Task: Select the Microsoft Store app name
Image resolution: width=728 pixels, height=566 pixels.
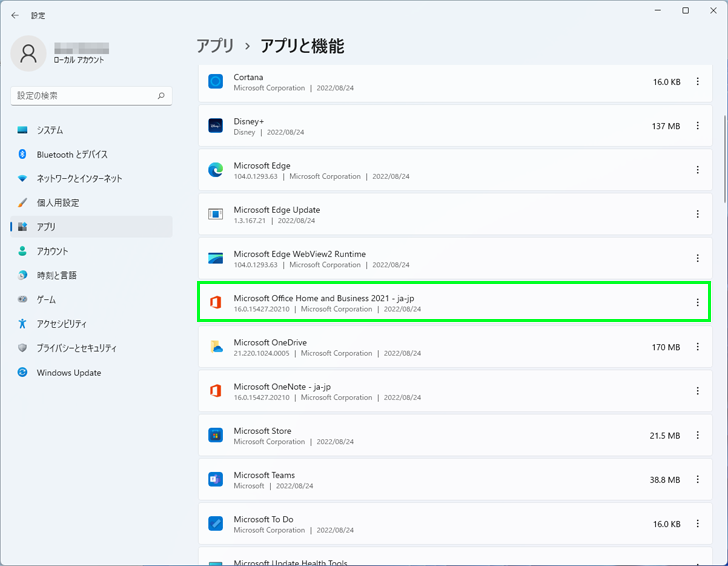Action: [262, 431]
